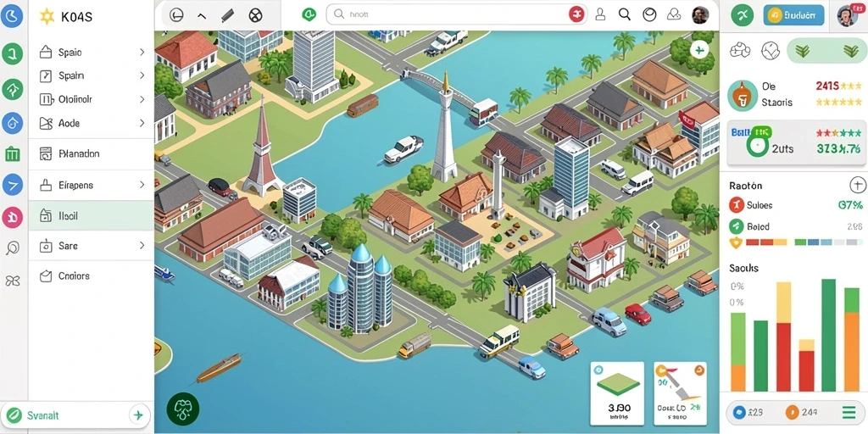The width and height of the screenshot is (868, 434).
Task: Click orange counter 249 at bottom right
Action: [x=801, y=413]
